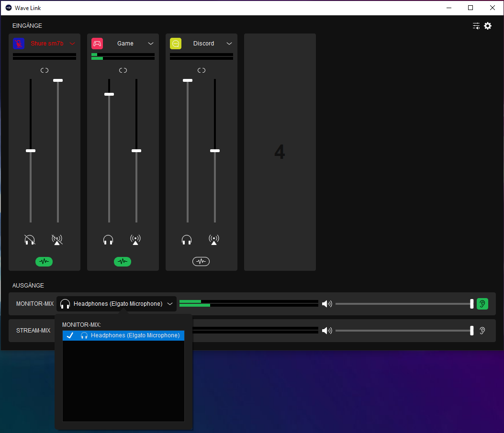The image size is (504, 433).
Task: Expand the Game input dropdown arrow
Action: click(151, 44)
